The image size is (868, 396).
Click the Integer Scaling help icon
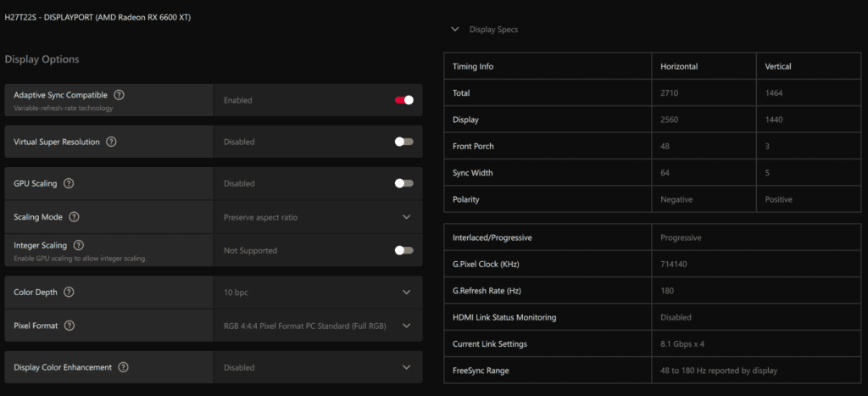[79, 245]
